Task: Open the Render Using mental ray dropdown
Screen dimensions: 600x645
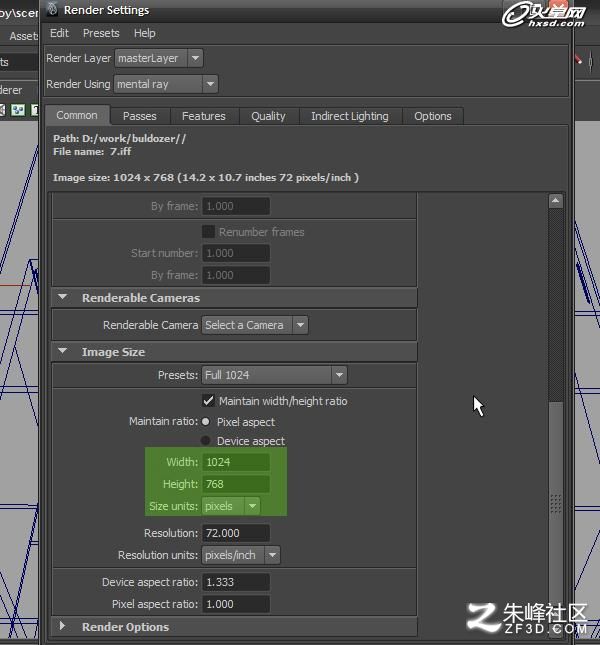Action: coord(166,84)
